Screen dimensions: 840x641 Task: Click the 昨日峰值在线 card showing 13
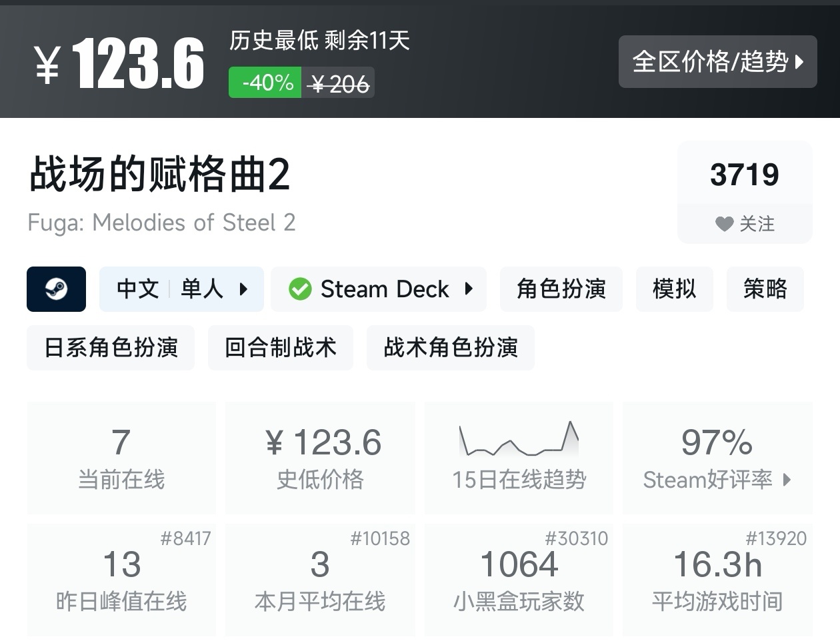point(121,580)
